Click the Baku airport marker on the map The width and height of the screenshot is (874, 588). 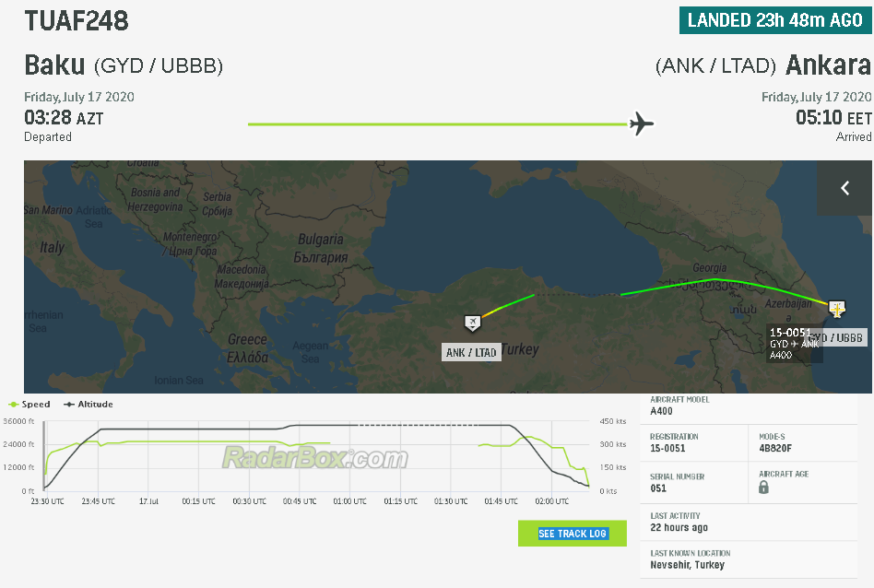(836, 309)
